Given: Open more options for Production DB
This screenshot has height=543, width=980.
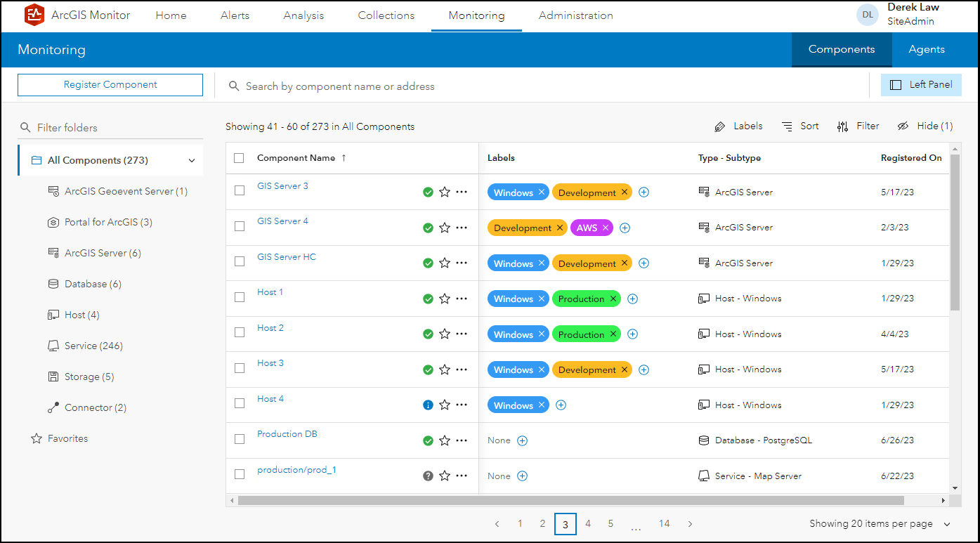Looking at the screenshot, I should point(462,441).
